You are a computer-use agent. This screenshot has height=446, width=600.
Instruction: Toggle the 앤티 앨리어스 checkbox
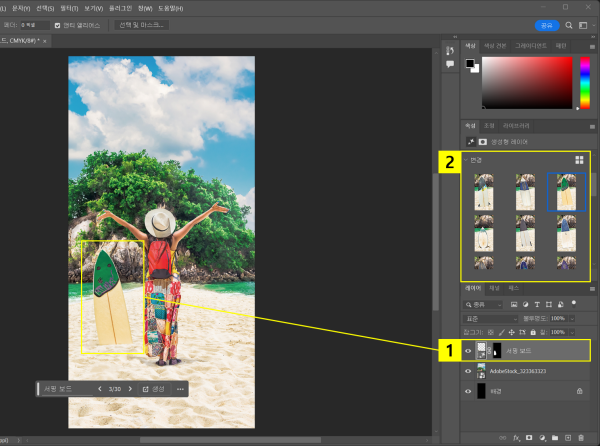click(x=57, y=25)
